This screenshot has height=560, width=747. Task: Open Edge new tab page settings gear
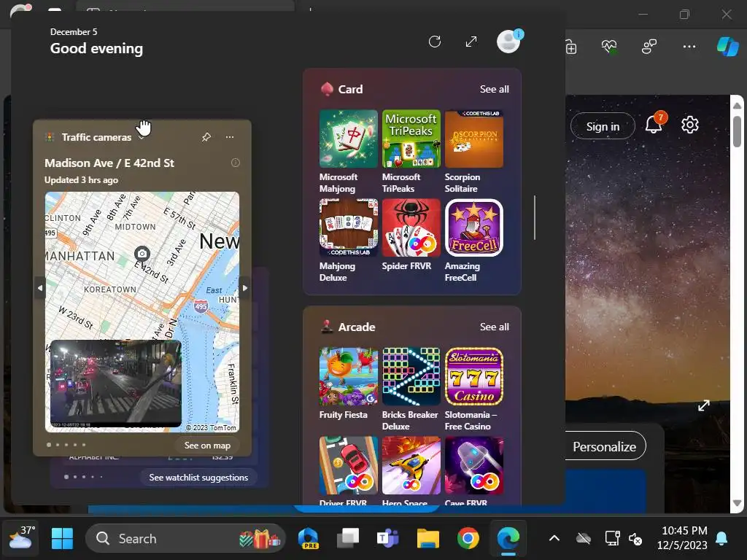(x=690, y=125)
